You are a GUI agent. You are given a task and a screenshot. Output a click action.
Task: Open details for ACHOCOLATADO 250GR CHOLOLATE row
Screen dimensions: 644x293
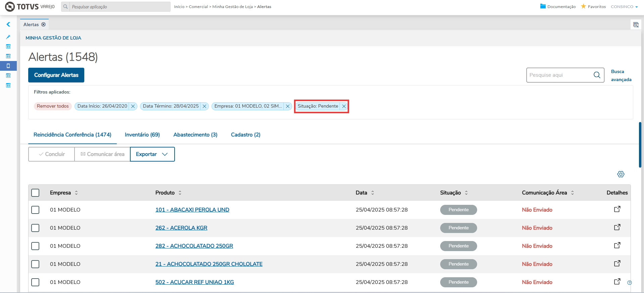[617, 263]
